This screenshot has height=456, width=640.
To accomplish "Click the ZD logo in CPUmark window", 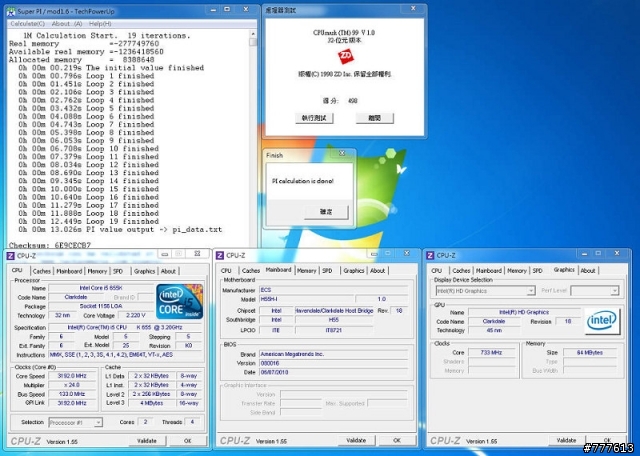I will pos(346,56).
